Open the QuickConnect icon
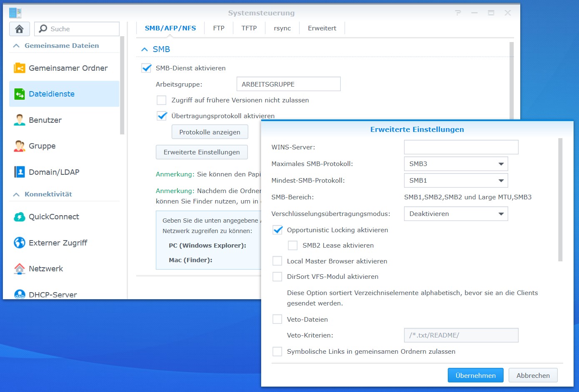This screenshot has width=579, height=392. [19, 217]
